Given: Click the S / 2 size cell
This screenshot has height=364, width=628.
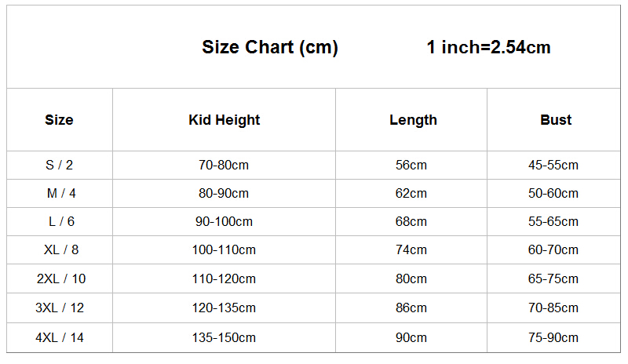Looking at the screenshot, I should tap(60, 165).
